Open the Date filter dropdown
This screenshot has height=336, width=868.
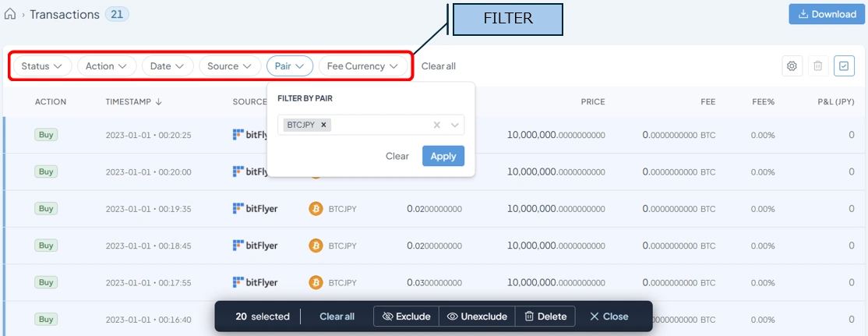(x=168, y=65)
